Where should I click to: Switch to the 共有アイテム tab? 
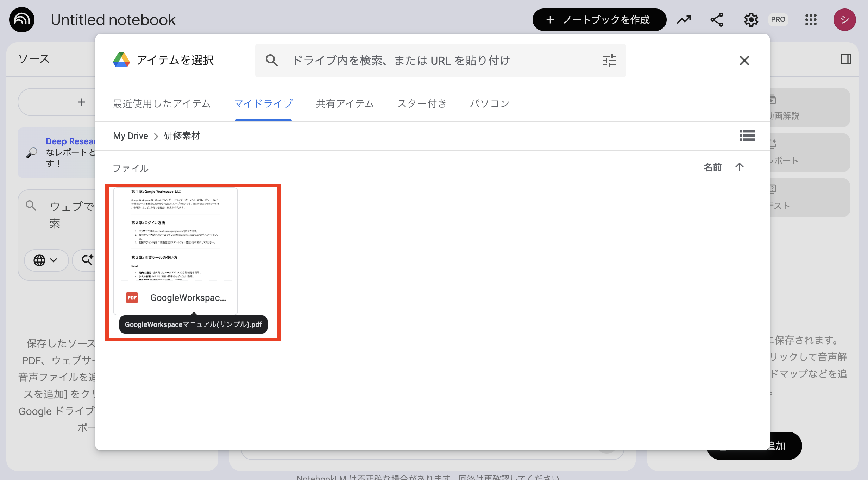[x=345, y=103]
